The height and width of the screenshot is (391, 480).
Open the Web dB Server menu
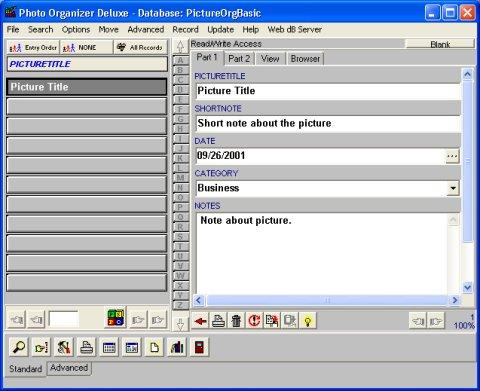295,30
